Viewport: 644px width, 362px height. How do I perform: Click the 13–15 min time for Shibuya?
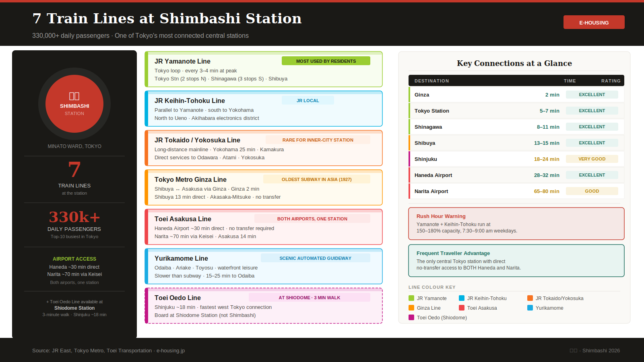[x=547, y=143]
